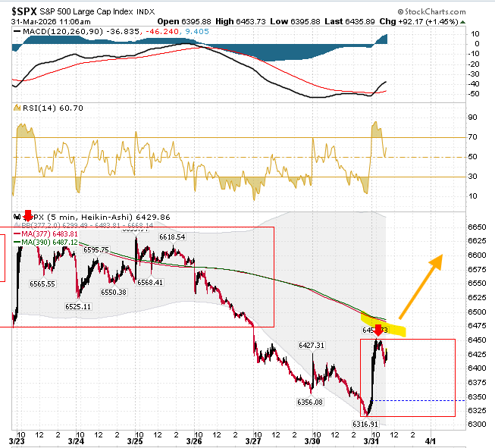Click the MA(377) legend entry
Viewport: 495px width, 448px height.
[45, 234]
